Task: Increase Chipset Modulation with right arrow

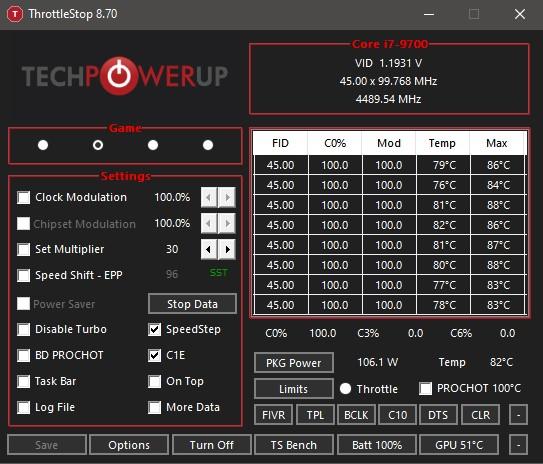Action: pyautogui.click(x=227, y=223)
